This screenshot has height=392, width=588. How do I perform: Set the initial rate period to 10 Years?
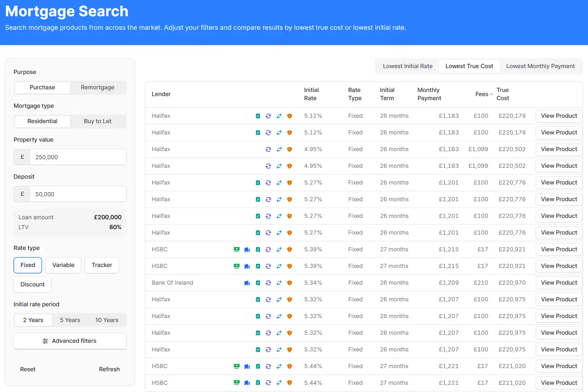(107, 320)
